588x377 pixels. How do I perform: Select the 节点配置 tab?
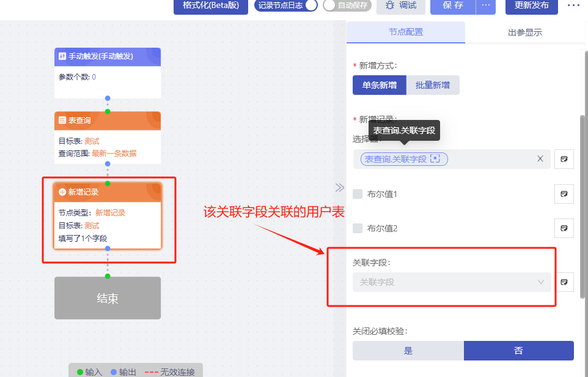(405, 32)
